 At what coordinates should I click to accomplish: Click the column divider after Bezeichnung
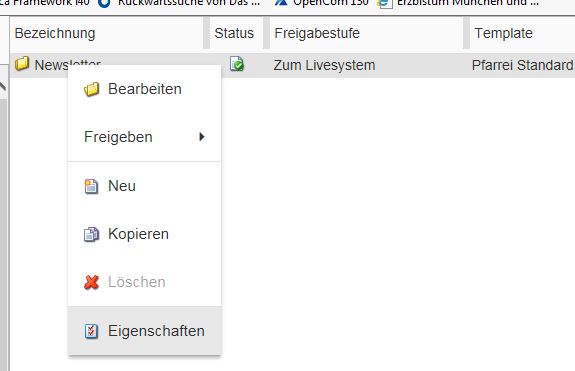click(206, 32)
